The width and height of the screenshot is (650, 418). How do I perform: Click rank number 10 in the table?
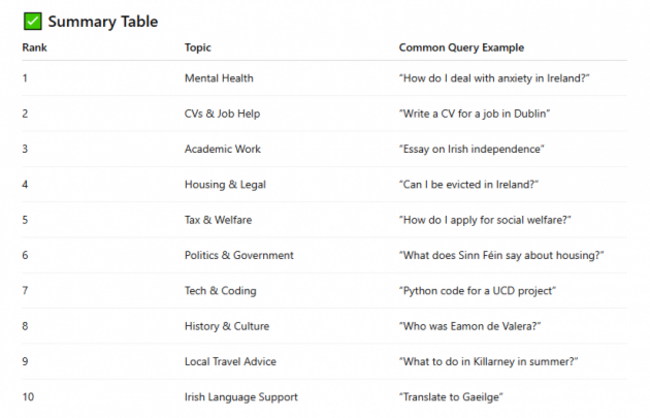pyautogui.click(x=28, y=397)
